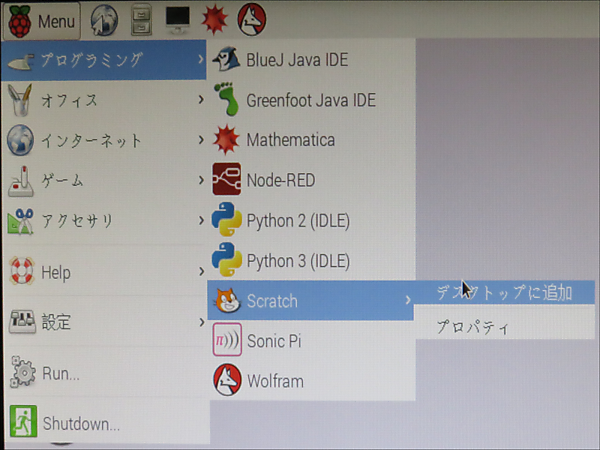Expand インターネット submenu arrow
600x450 pixels.
click(201, 140)
